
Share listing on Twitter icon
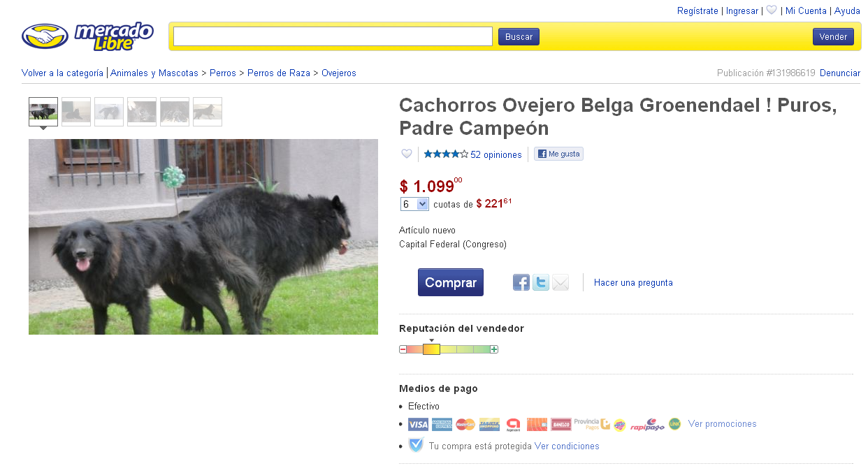tap(541, 282)
